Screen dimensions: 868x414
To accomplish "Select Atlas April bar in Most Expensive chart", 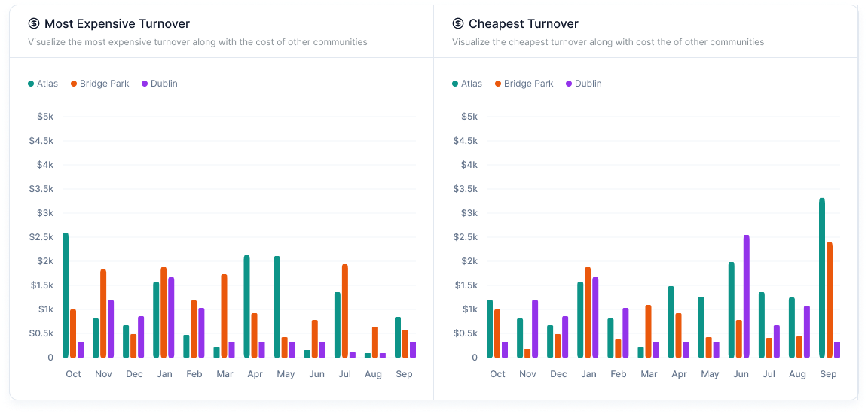I will tap(247, 306).
